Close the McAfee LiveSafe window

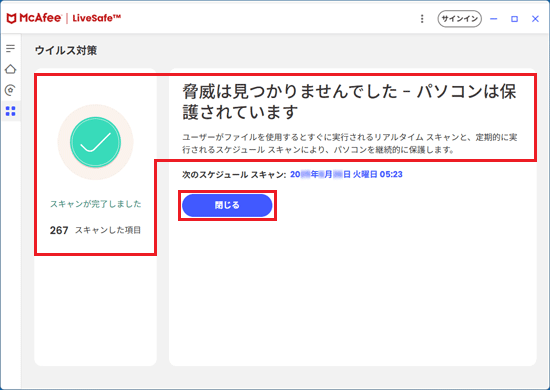535,19
